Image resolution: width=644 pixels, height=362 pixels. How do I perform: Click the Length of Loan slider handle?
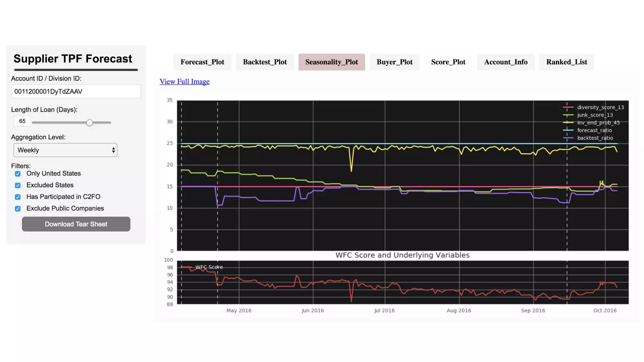tap(90, 123)
